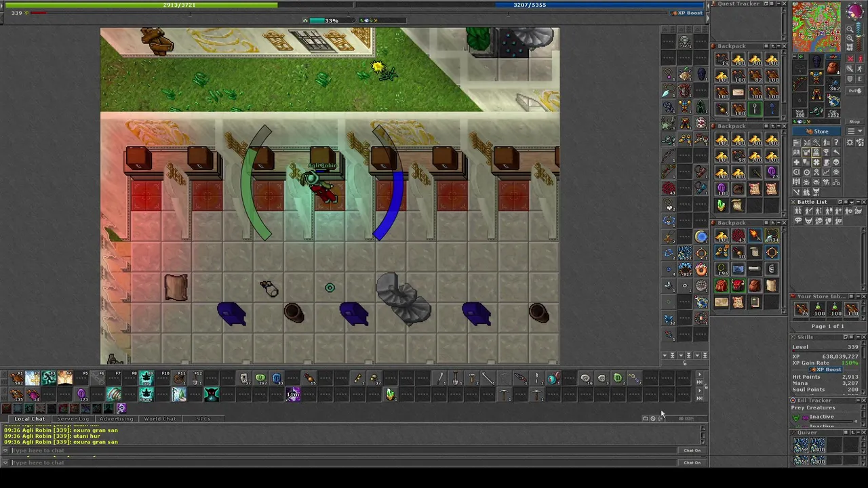Switch to the Server Log tab
Image resolution: width=868 pixels, height=488 pixels.
[73, 419]
